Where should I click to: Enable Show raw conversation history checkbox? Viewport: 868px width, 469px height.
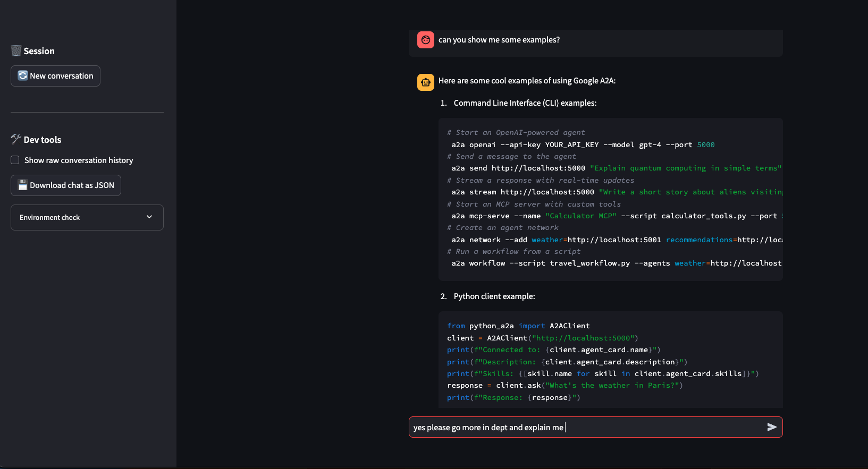coord(15,160)
